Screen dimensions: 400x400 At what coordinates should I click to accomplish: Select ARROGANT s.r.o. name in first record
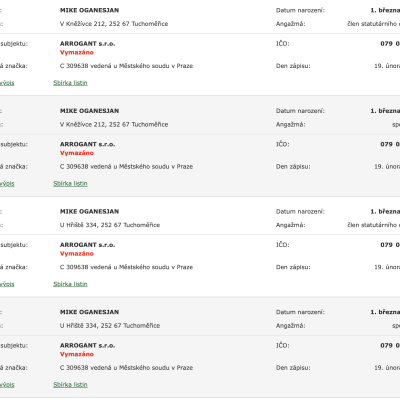(x=87, y=44)
